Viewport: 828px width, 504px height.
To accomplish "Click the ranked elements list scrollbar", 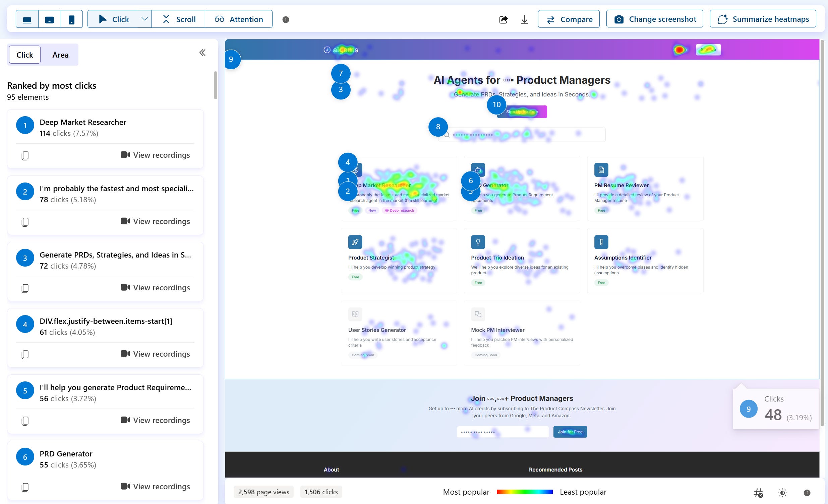I will (216, 85).
